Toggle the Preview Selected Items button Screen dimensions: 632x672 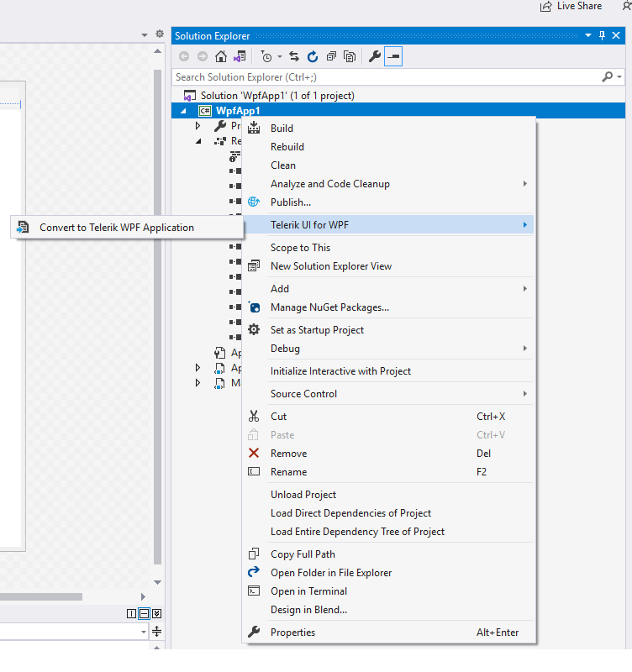(x=393, y=56)
